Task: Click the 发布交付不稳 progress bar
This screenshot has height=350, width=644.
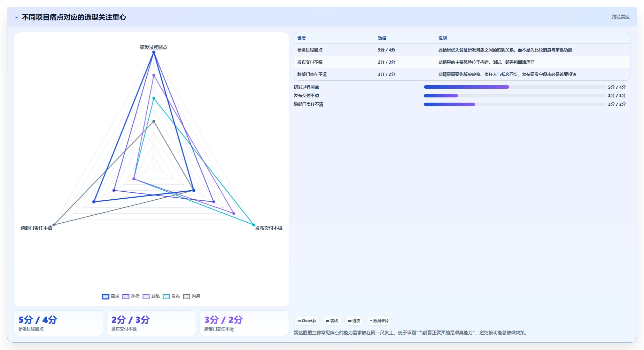Action: [x=514, y=96]
